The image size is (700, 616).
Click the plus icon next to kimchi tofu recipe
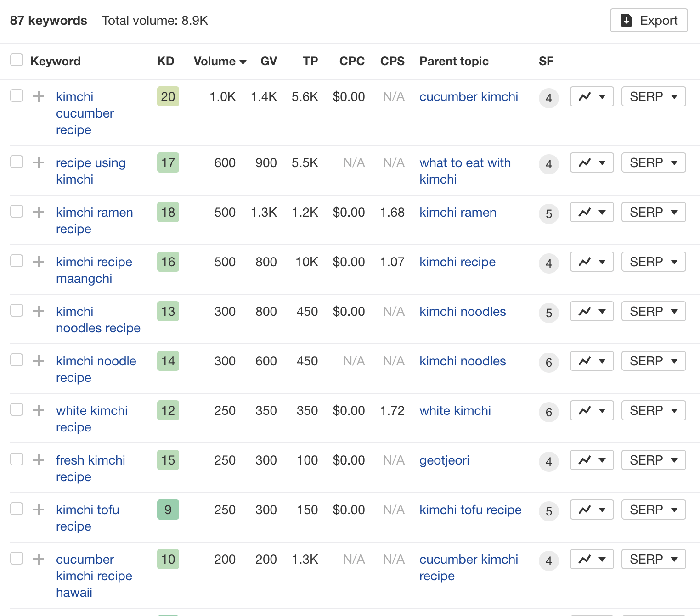38,509
